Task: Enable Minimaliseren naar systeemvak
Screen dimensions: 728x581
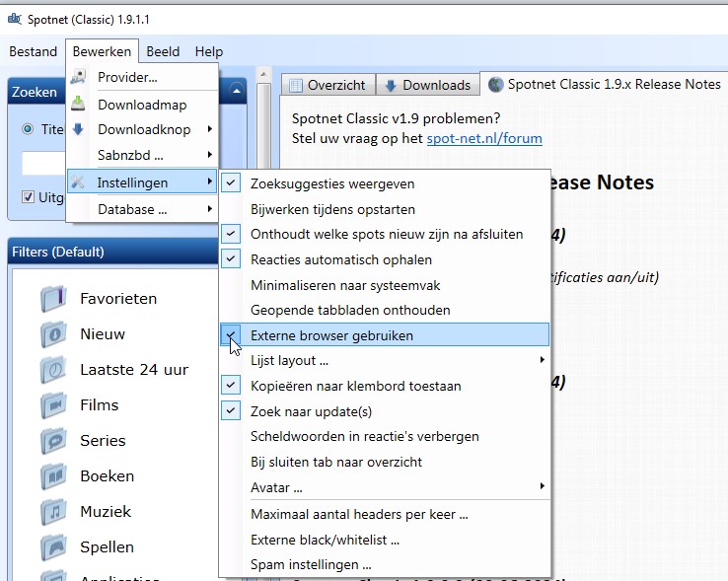Action: [384, 285]
